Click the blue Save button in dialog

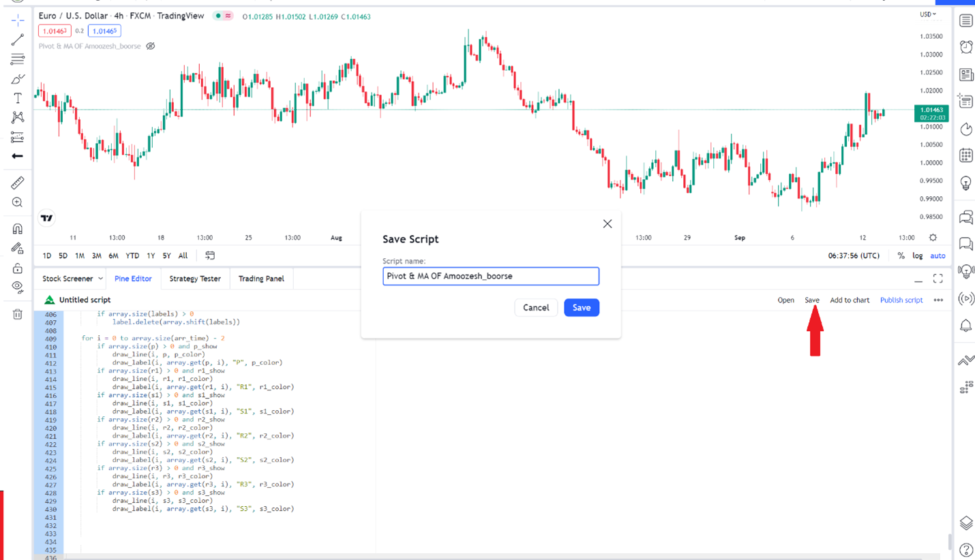coord(582,307)
